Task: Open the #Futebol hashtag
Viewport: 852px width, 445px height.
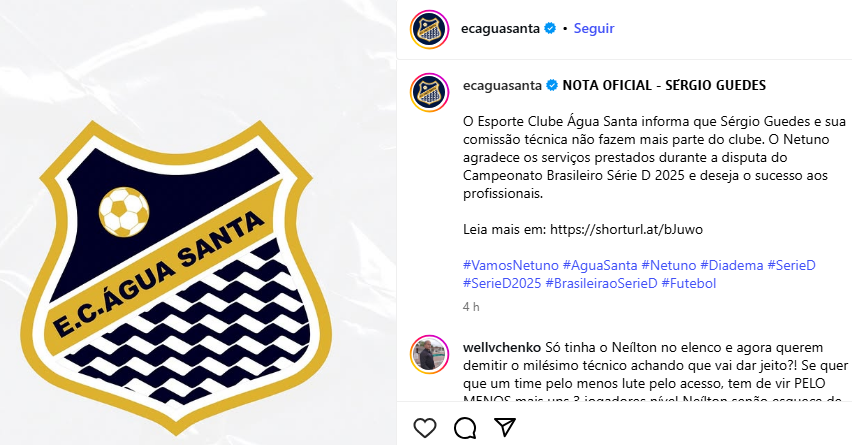Action: tap(688, 283)
